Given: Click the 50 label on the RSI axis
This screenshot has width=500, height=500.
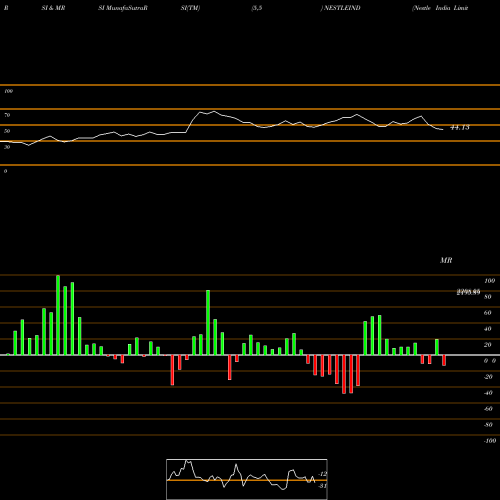Looking at the screenshot, I should [x=7, y=131].
